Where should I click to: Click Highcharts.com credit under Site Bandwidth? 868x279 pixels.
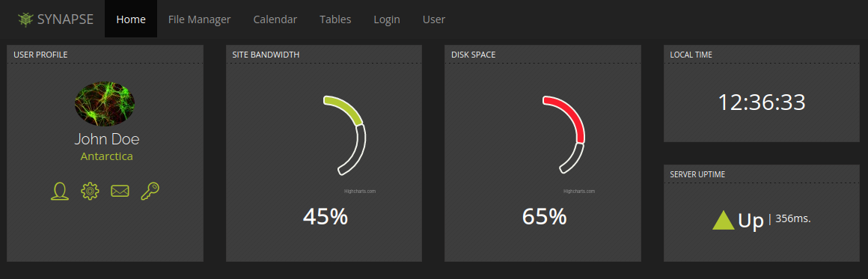point(360,191)
